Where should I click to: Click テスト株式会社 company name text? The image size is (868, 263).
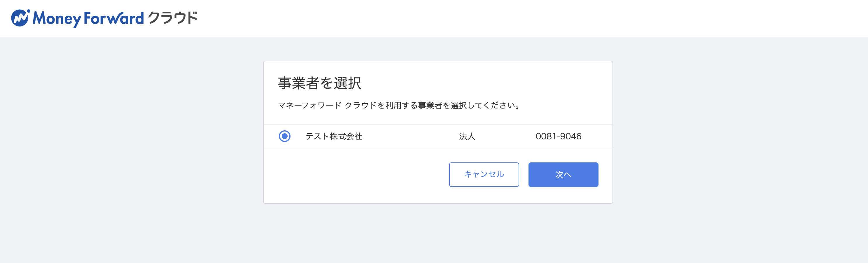[335, 136]
